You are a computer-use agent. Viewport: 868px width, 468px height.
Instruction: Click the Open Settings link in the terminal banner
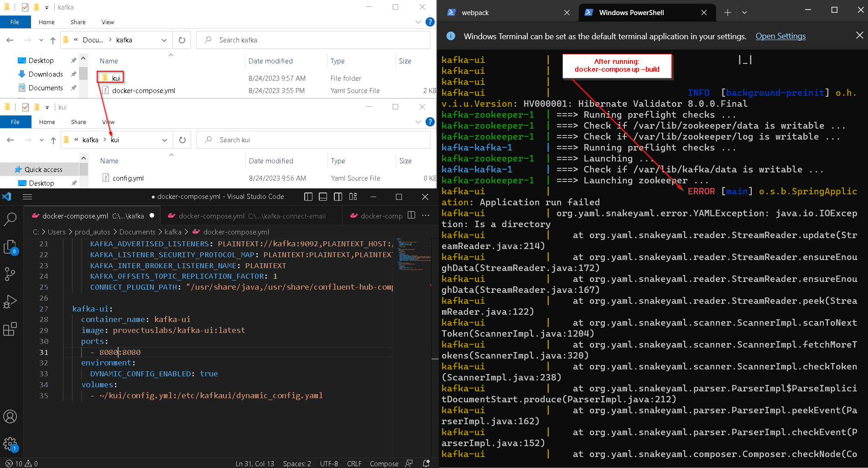coord(780,36)
